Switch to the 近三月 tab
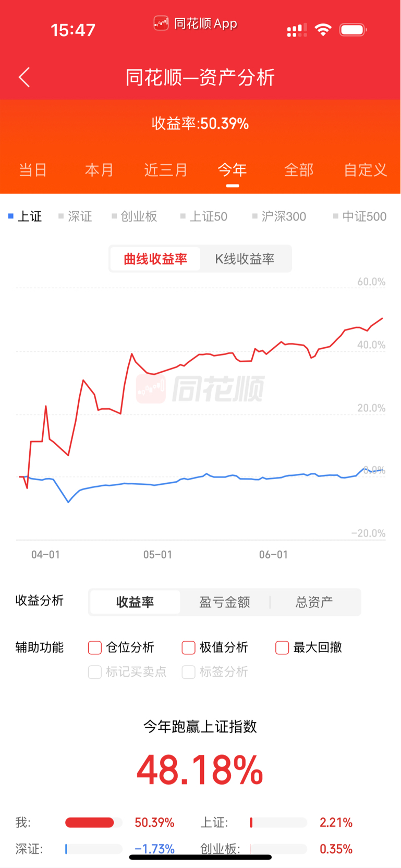401x868 pixels. pos(166,170)
